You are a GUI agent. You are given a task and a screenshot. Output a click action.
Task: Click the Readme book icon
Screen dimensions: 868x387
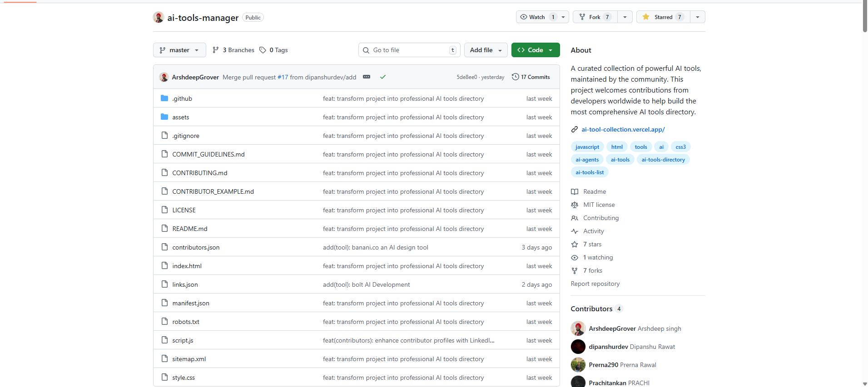575,191
